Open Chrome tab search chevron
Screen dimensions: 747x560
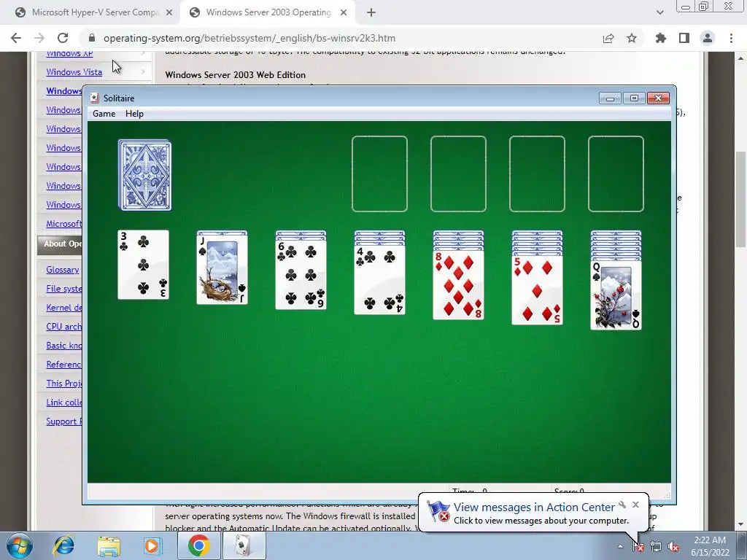(x=659, y=12)
